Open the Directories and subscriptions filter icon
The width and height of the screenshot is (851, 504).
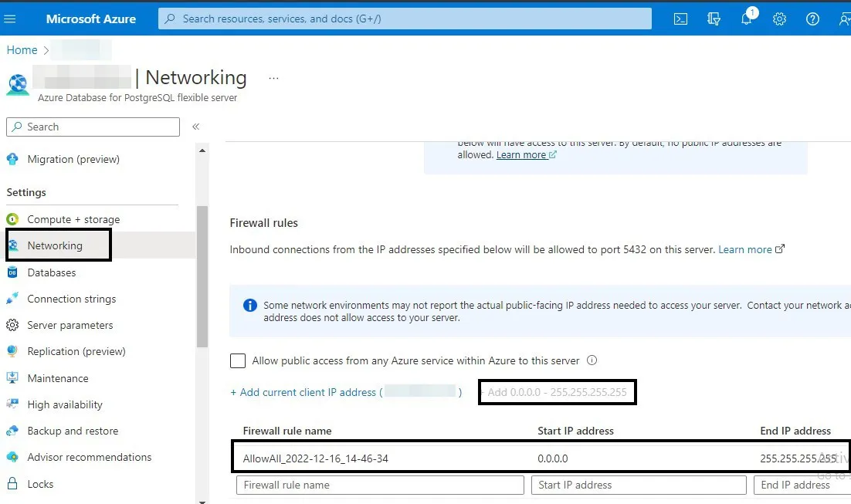coord(714,19)
